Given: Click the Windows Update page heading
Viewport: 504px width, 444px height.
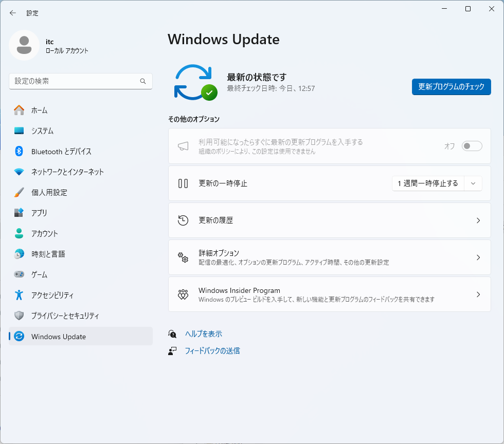Looking at the screenshot, I should pos(224,40).
